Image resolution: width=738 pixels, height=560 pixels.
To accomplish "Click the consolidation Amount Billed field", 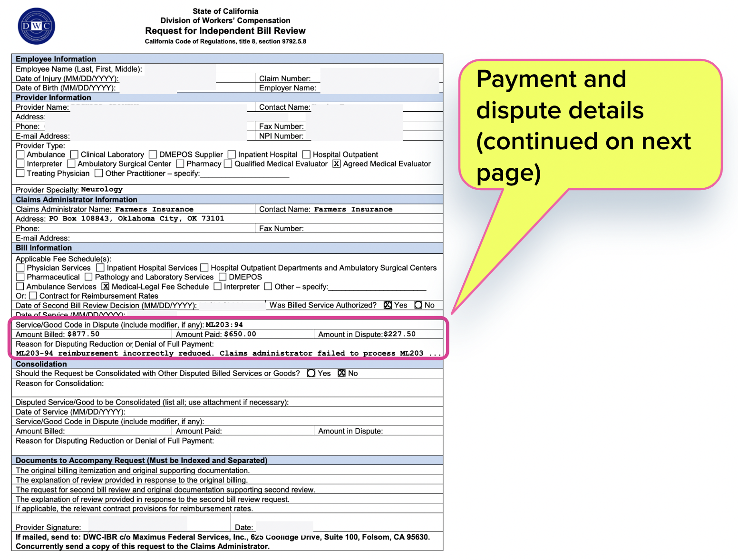I will point(92,431).
